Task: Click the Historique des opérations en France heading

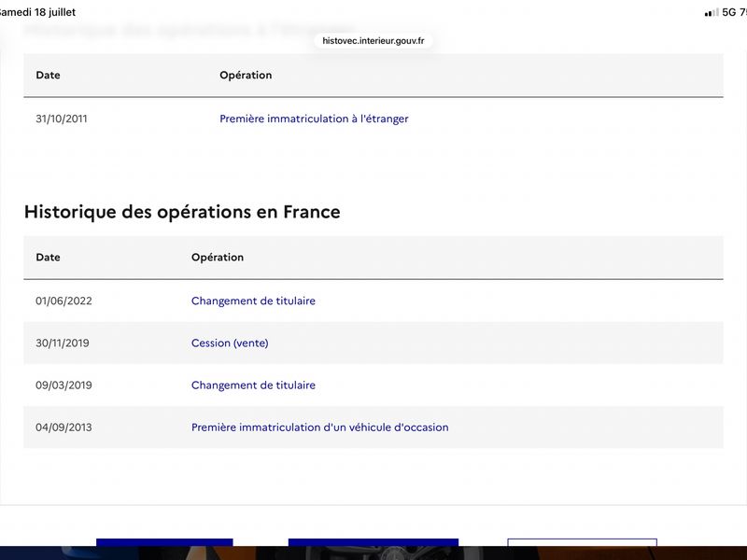Action: tap(182, 212)
